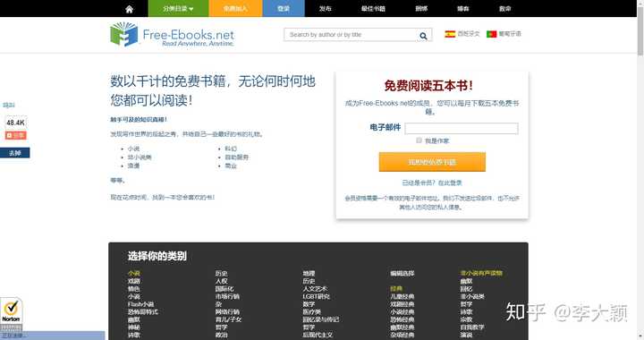This screenshot has height=340, width=644.
Task: Open the 发布 menu item
Action: 326,9
